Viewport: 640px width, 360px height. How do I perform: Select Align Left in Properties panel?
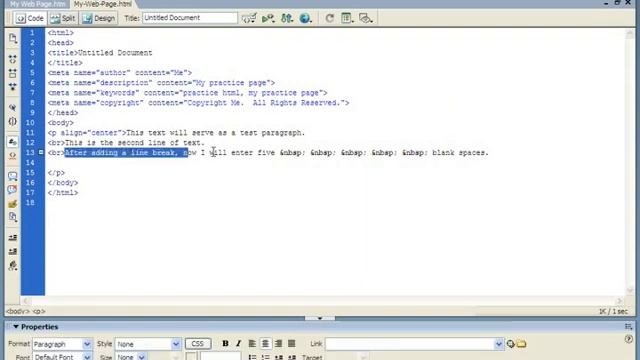coord(252,344)
